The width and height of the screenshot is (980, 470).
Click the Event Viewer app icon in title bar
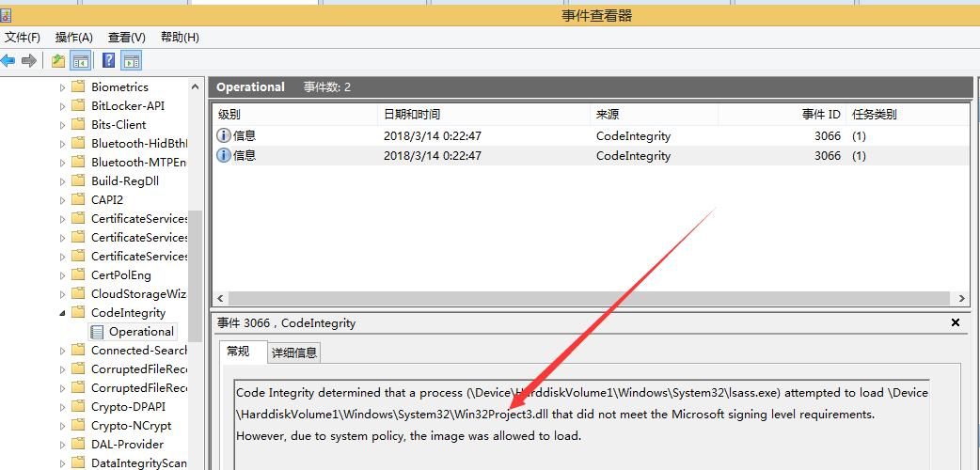[5, 15]
